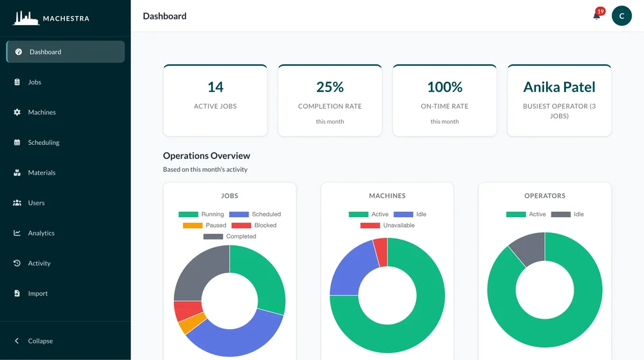
Task: Toggle Idle legend swatch in Machines chart
Action: point(403,214)
